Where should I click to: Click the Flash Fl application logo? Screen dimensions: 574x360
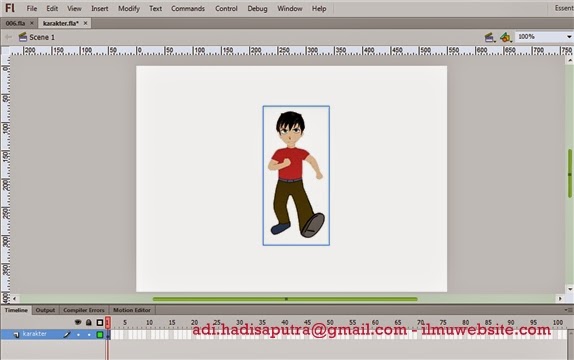point(10,8)
